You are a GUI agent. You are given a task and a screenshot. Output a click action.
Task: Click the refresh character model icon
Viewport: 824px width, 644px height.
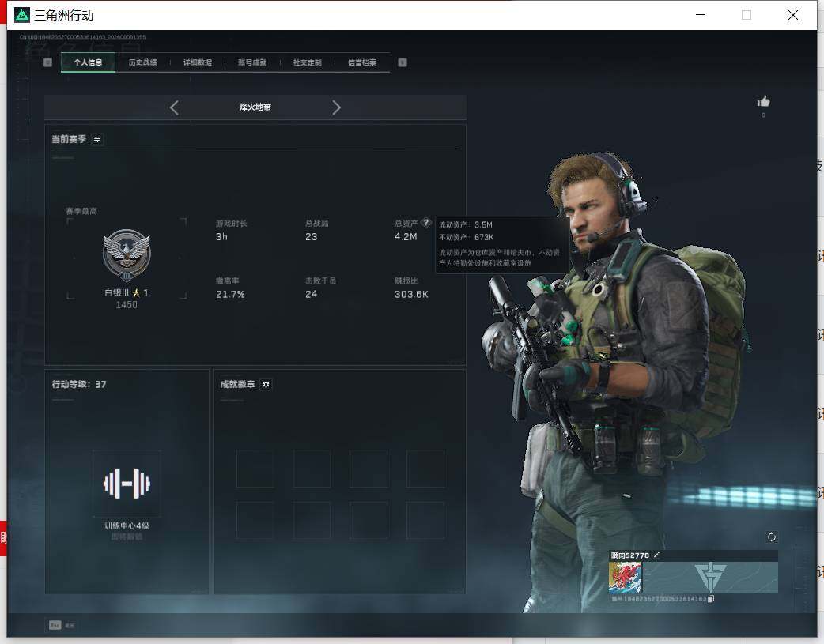772,537
